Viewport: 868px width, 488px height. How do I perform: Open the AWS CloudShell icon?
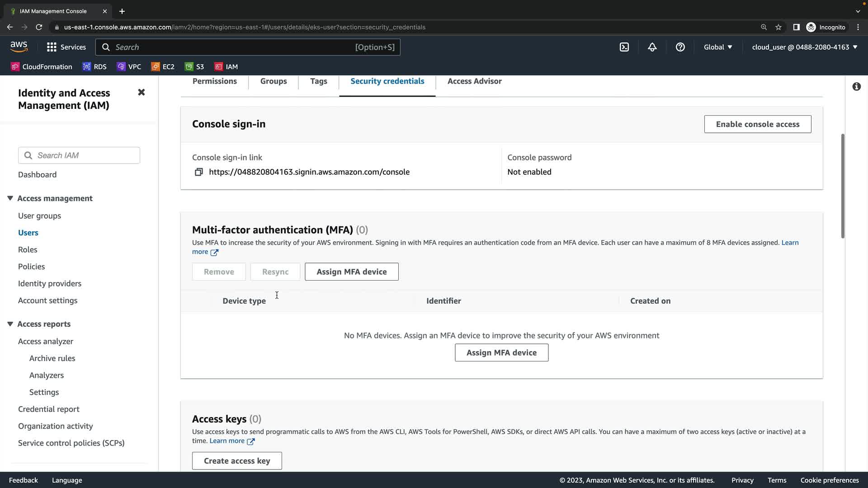point(624,47)
